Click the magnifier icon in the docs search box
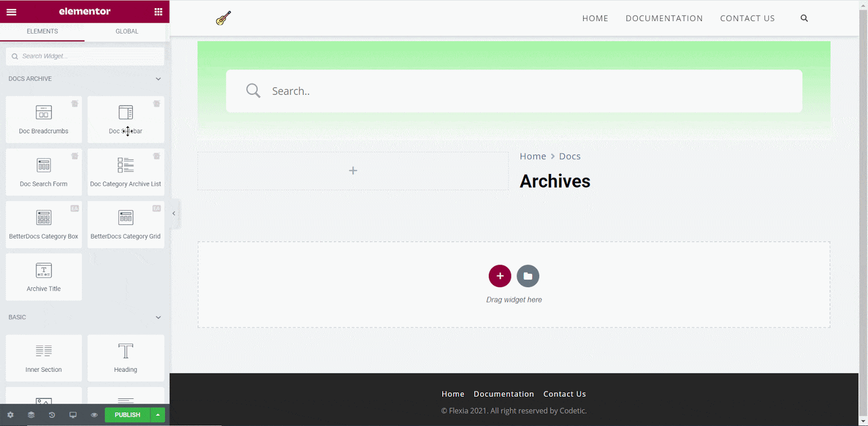This screenshot has width=868, height=426. point(253,91)
